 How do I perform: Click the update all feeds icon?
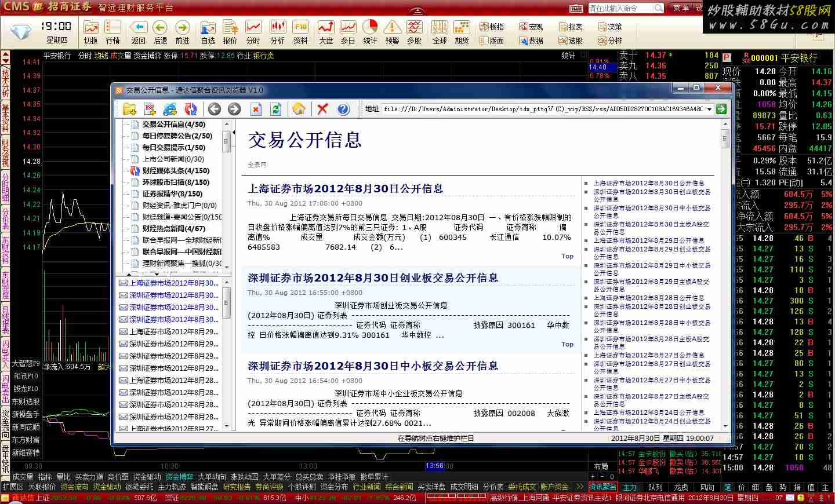click(190, 109)
